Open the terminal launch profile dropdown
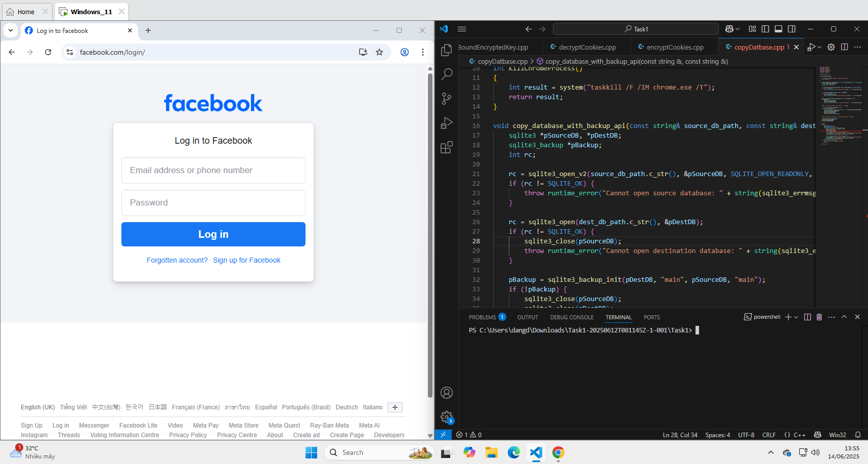The height and width of the screenshot is (464, 868). click(796, 317)
